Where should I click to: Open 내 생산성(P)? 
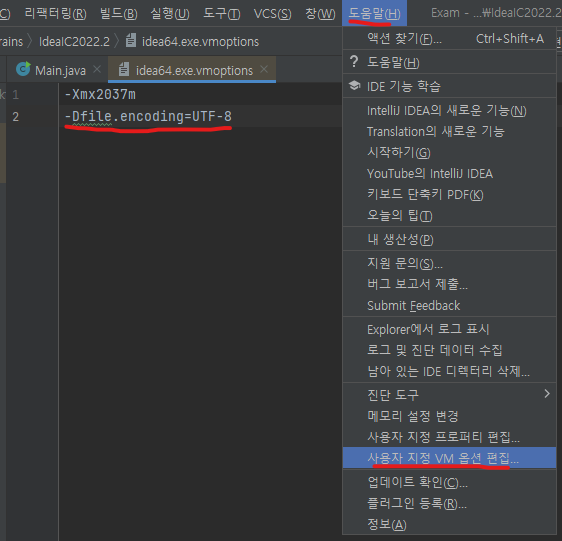[x=449, y=239]
